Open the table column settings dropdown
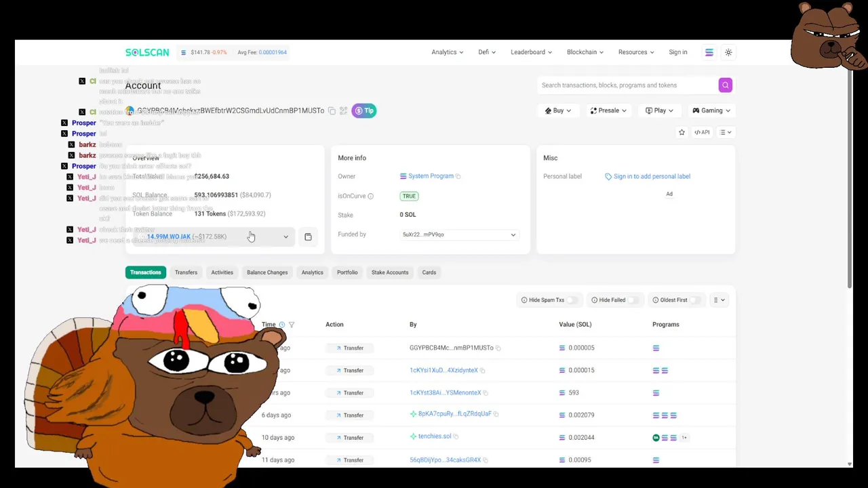868x488 pixels. pyautogui.click(x=719, y=300)
